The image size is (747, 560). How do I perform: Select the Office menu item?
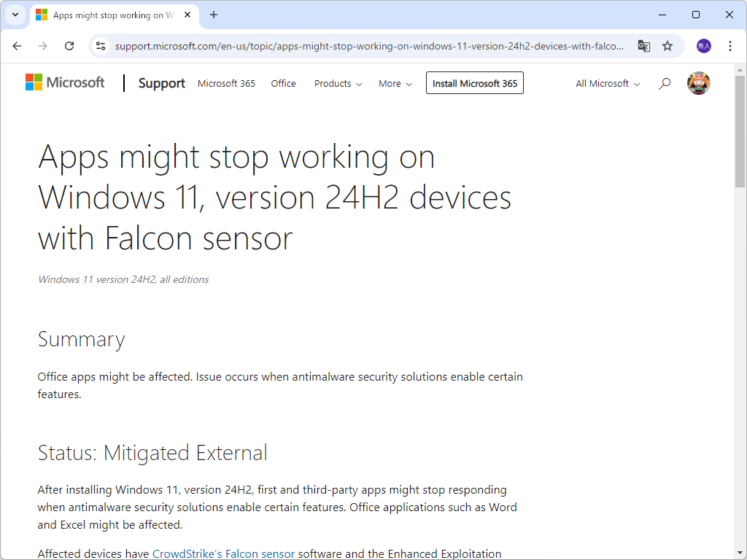(283, 83)
